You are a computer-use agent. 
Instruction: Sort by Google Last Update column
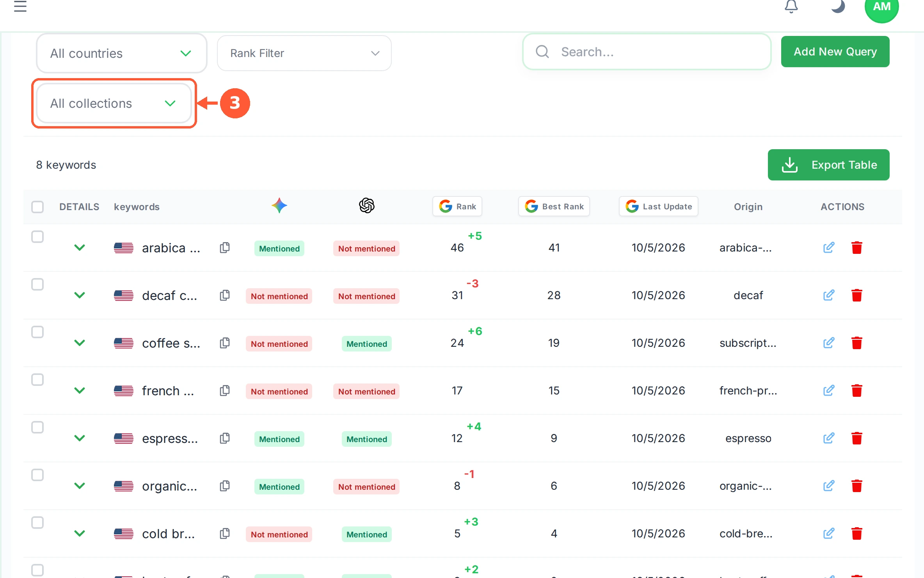coord(659,206)
